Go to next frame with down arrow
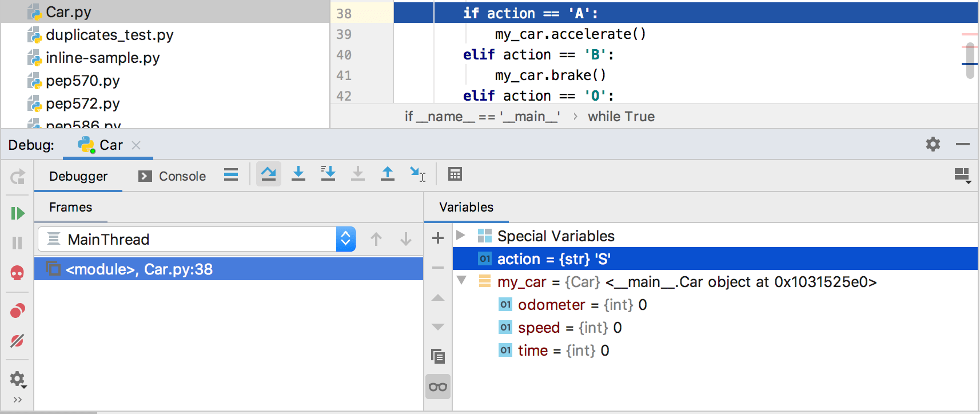The height and width of the screenshot is (414, 980). [x=406, y=239]
